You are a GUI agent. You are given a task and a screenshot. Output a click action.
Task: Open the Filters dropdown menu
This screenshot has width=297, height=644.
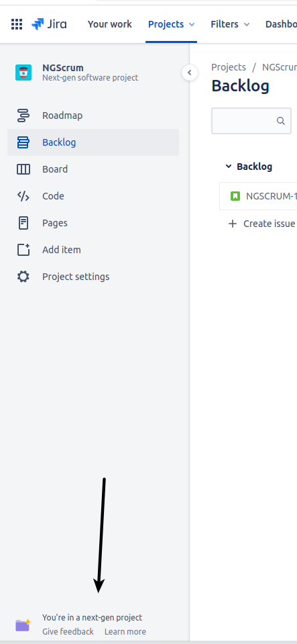click(230, 24)
